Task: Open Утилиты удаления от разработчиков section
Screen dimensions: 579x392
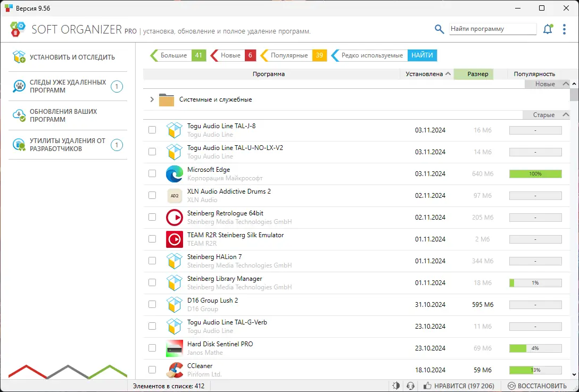Action: (68, 145)
